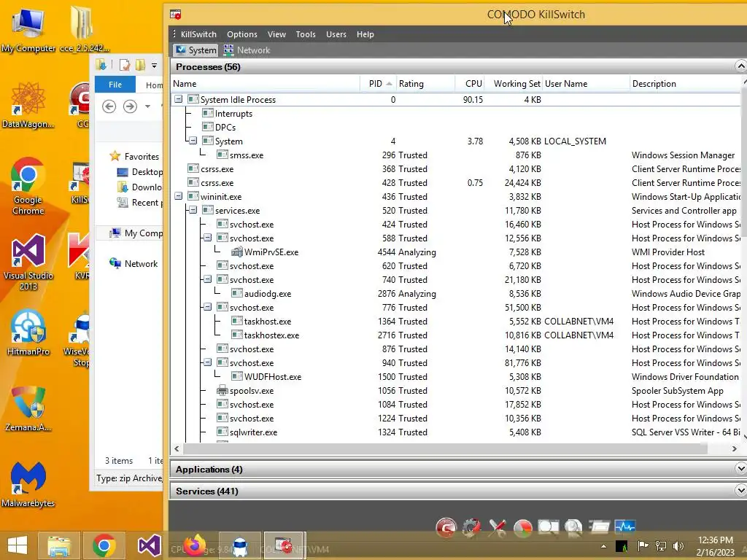
Task: Show hidden system tray icons arrow
Action: 603,547
